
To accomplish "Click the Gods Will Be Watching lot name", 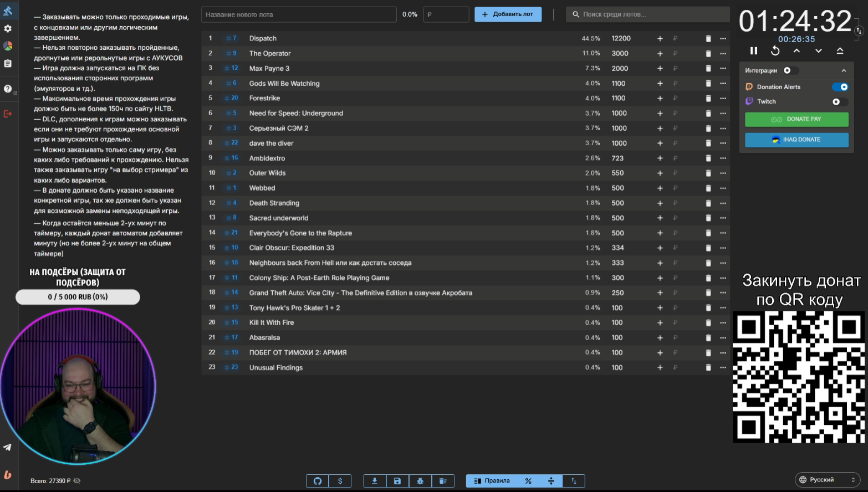I will pyautogui.click(x=284, y=84).
